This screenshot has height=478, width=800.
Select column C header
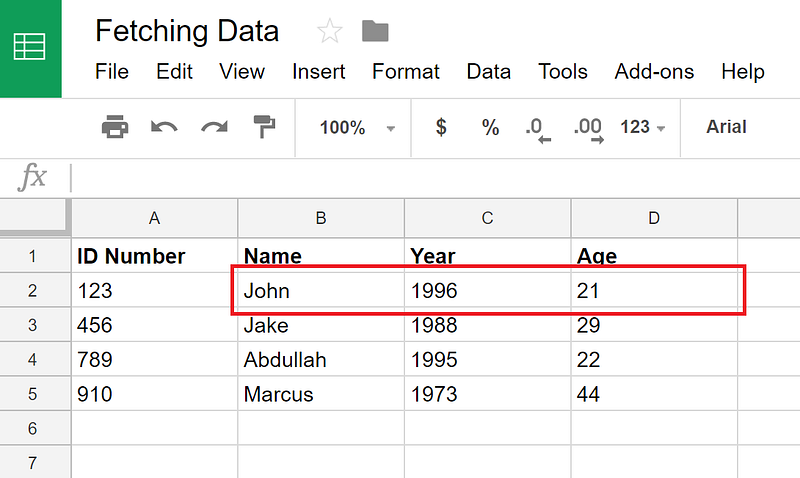pos(487,218)
